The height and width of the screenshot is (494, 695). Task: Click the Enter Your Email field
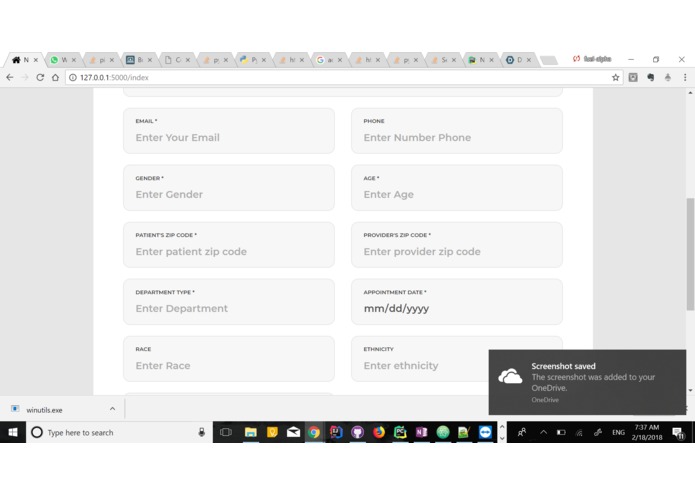pyautogui.click(x=229, y=131)
